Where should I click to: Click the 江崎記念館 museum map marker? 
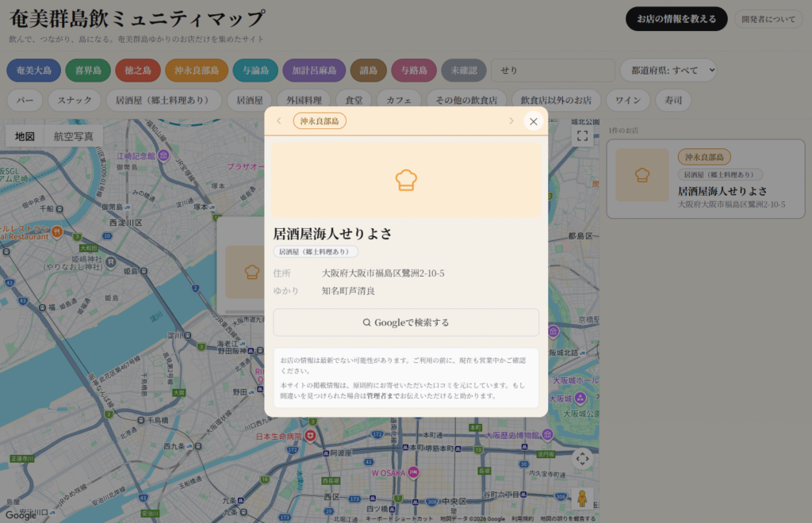tap(163, 155)
